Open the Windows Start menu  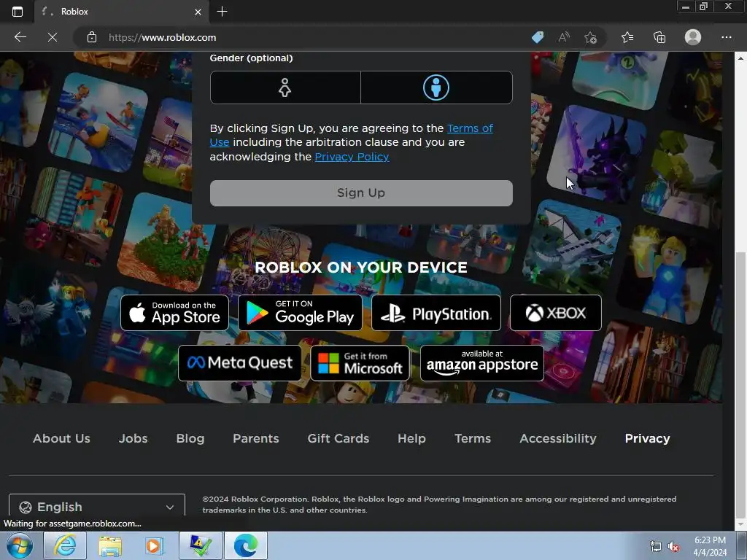pos(19,545)
